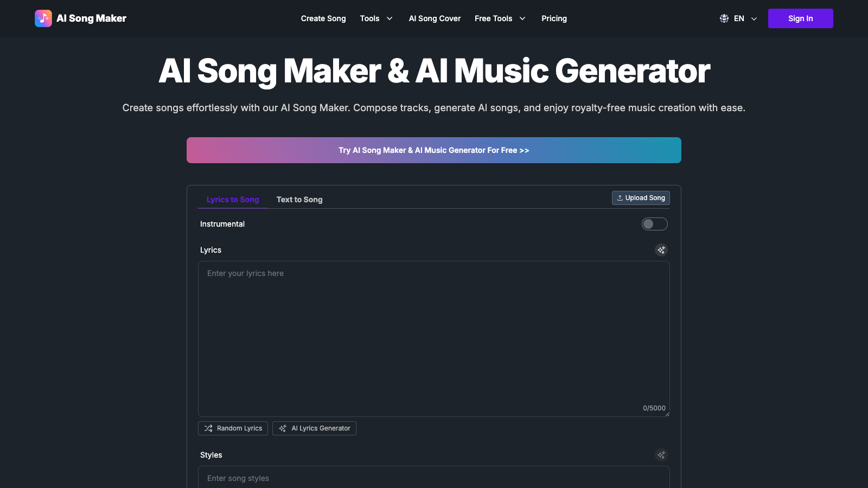
Task: Click the sparkle AI icon beside the Lyrics label
Action: pyautogui.click(x=661, y=250)
